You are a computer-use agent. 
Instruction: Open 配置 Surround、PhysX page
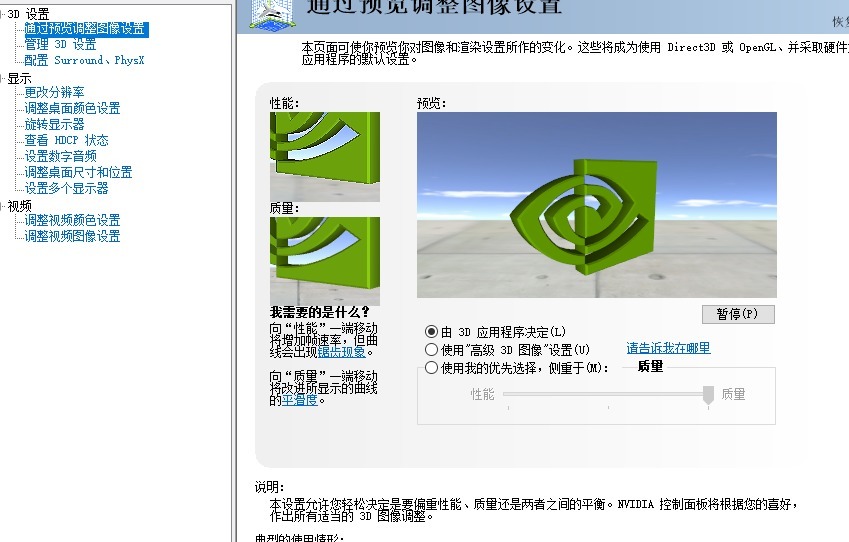point(84,60)
